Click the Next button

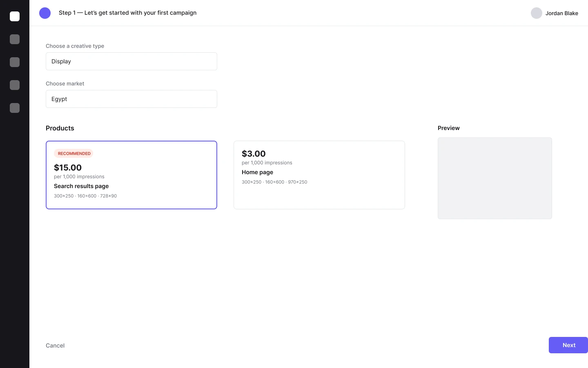[568, 345]
